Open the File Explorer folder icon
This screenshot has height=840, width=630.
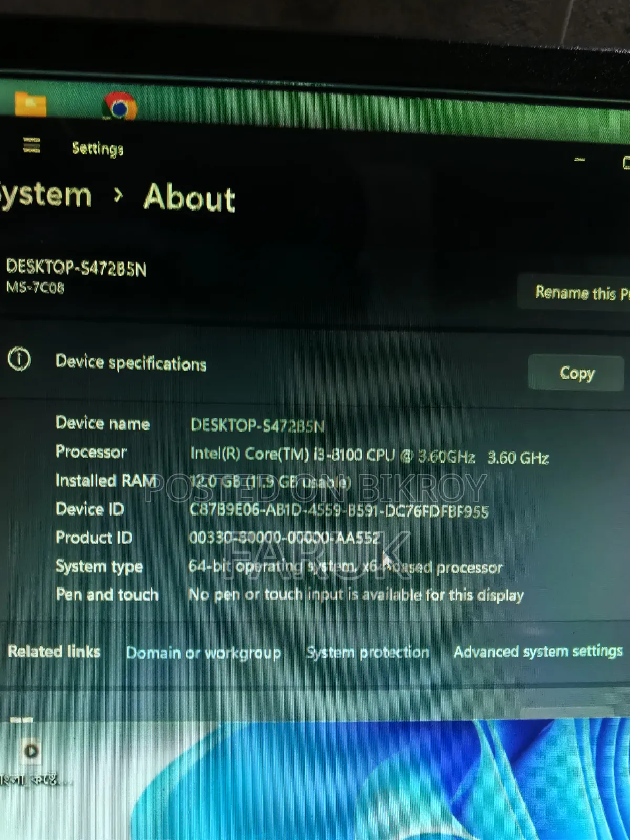point(30,103)
